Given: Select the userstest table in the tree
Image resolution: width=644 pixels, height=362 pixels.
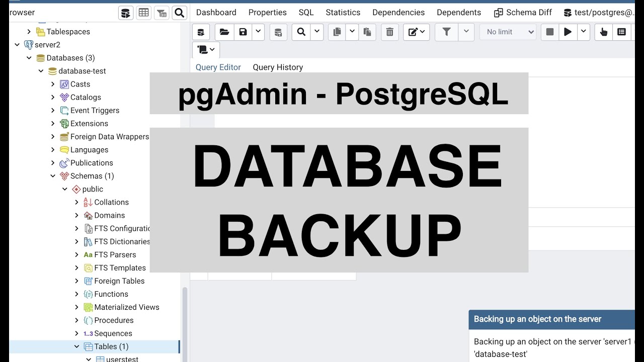Looking at the screenshot, I should click(x=122, y=358).
